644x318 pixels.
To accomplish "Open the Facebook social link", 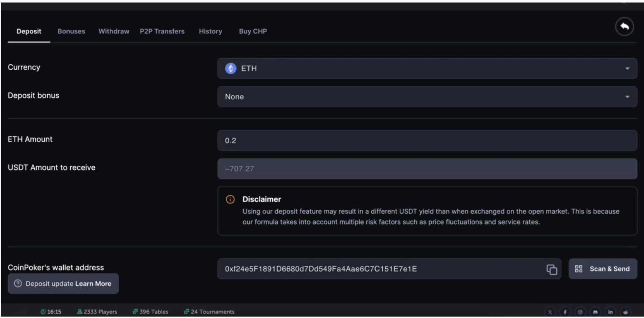I will point(565,312).
